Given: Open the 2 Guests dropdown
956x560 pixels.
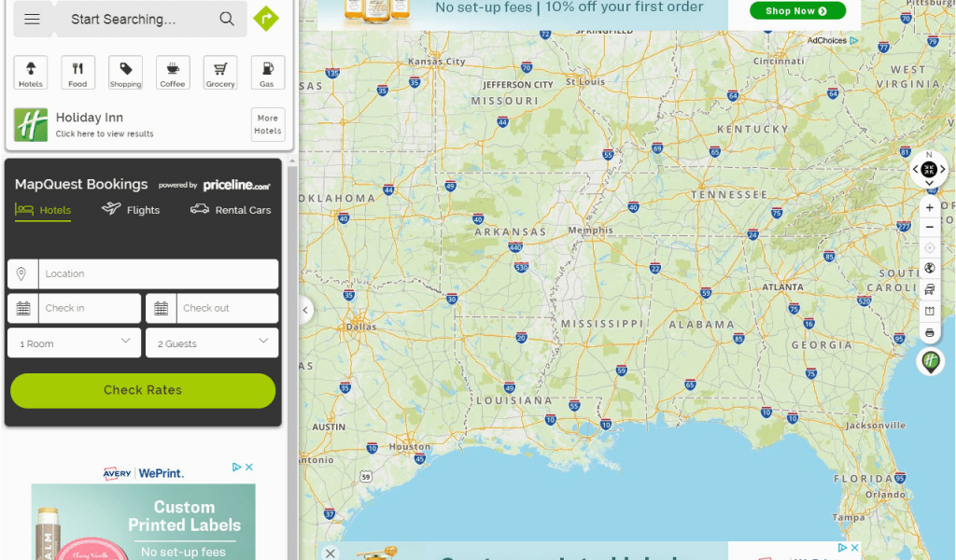Looking at the screenshot, I should 212,343.
